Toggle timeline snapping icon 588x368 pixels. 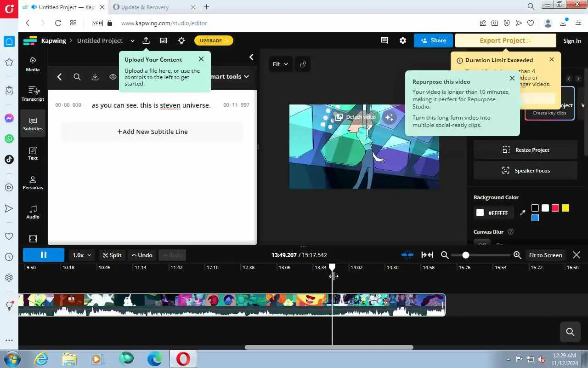click(407, 255)
